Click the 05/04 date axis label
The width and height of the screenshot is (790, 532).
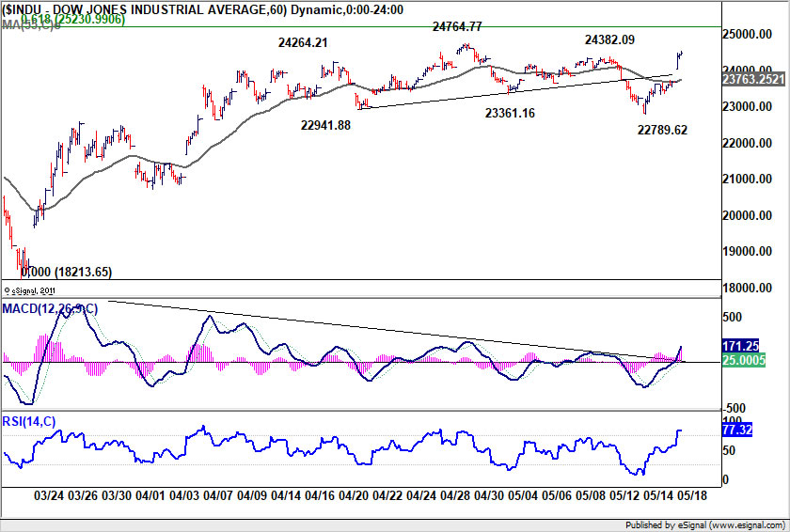pyautogui.click(x=523, y=495)
